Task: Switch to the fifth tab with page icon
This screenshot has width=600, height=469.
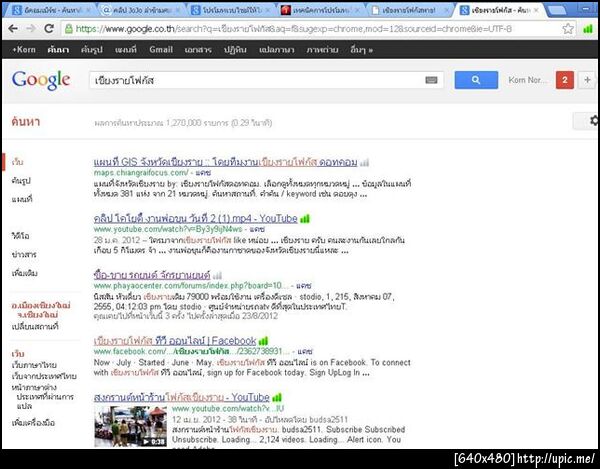Action: (409, 10)
